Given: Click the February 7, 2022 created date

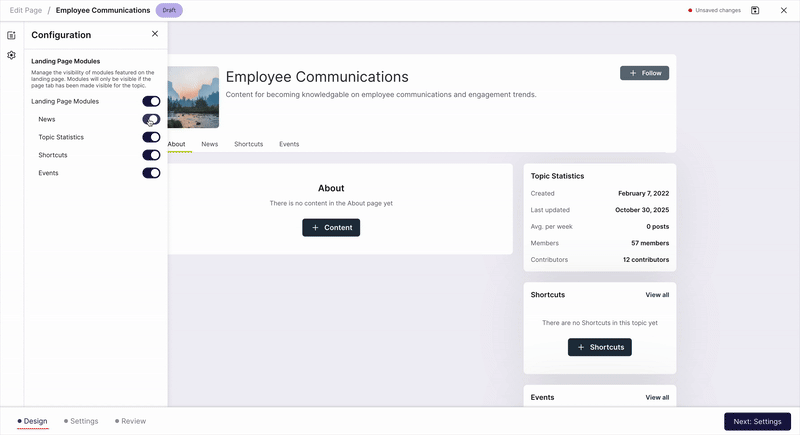Looking at the screenshot, I should pyautogui.click(x=643, y=193).
